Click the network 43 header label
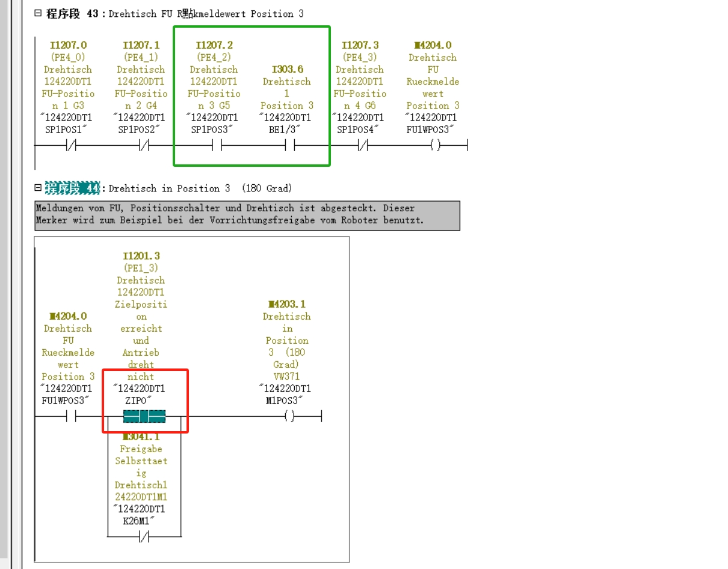This screenshot has height=569, width=728. pyautogui.click(x=73, y=13)
